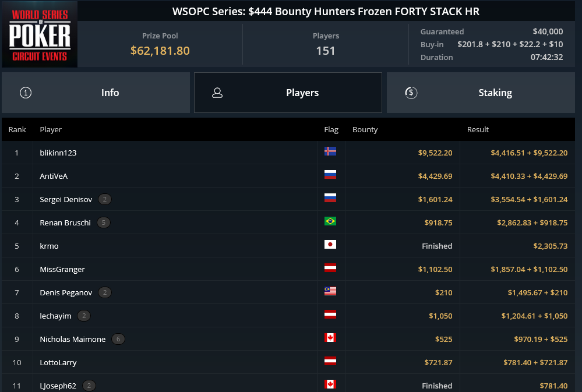Click the badge showing 6 beside Nicholas Maimone

click(118, 339)
